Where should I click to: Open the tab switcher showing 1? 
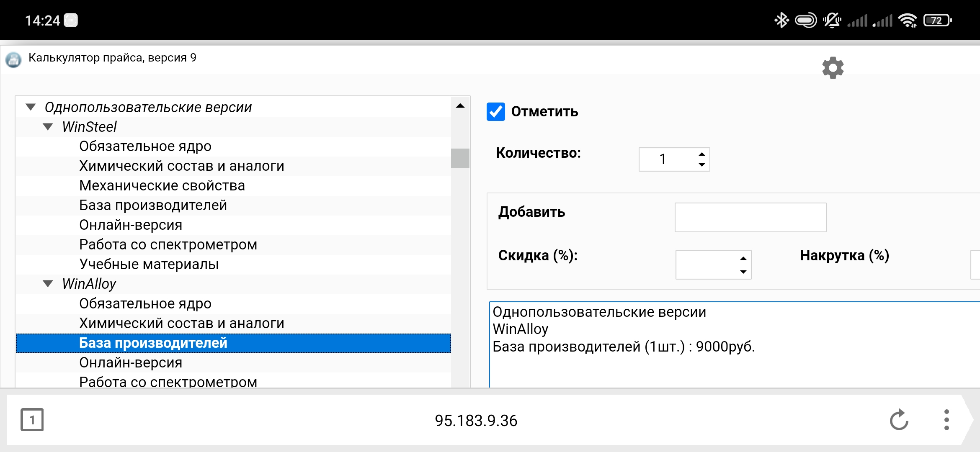[x=32, y=420]
